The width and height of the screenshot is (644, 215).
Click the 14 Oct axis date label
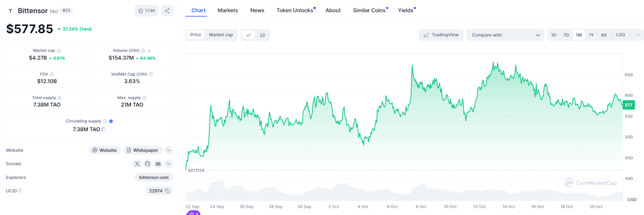[x=509, y=207]
